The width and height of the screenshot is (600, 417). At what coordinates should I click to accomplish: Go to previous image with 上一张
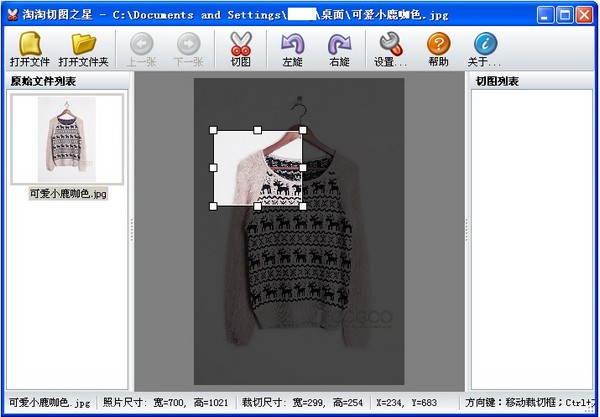(x=141, y=46)
